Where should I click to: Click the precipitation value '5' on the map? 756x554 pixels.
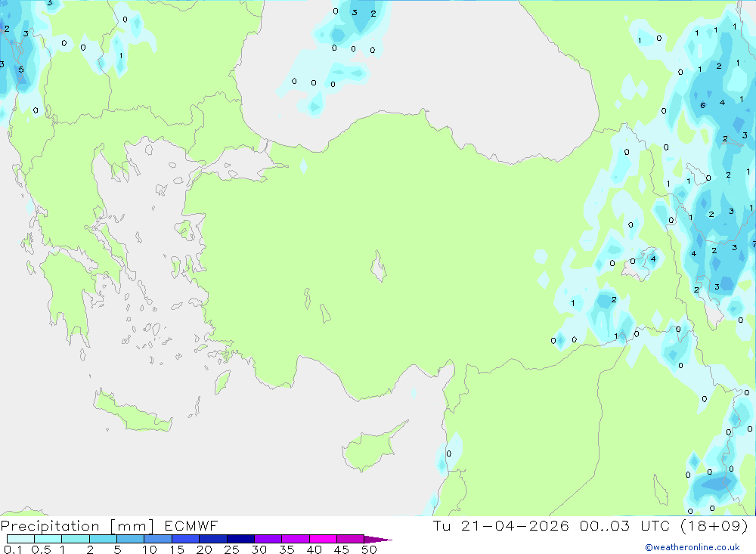pyautogui.click(x=20, y=70)
